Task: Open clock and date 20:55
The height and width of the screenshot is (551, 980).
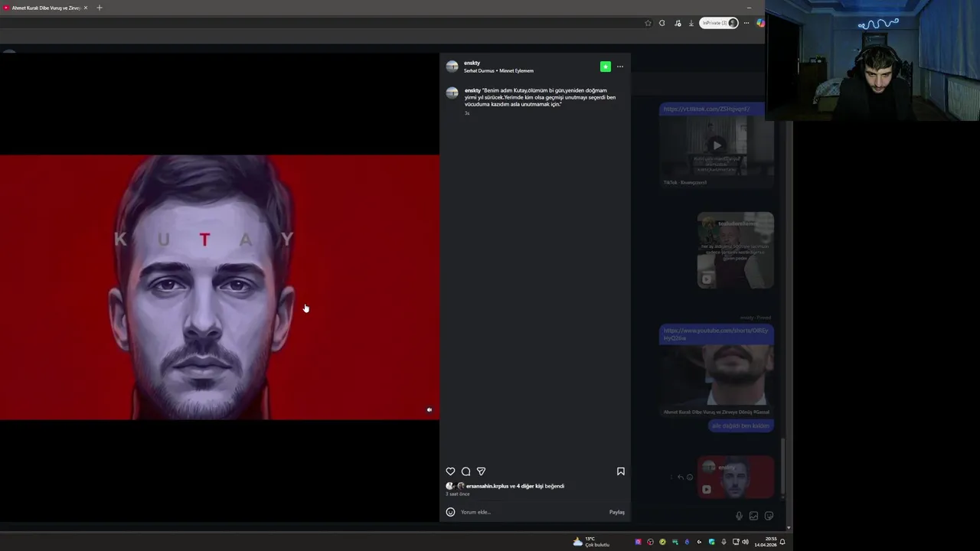Action: (x=765, y=542)
